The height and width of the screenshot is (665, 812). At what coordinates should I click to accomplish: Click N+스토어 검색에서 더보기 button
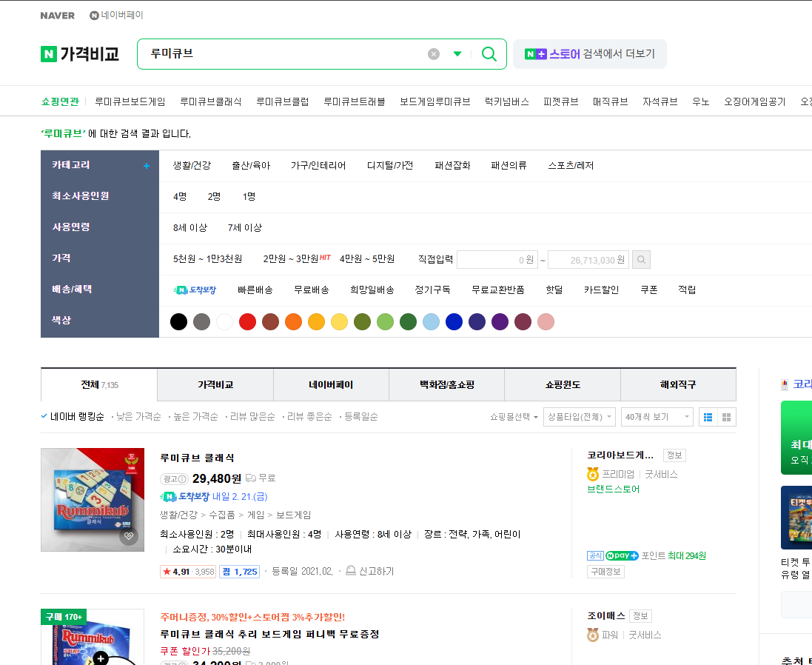[590, 54]
